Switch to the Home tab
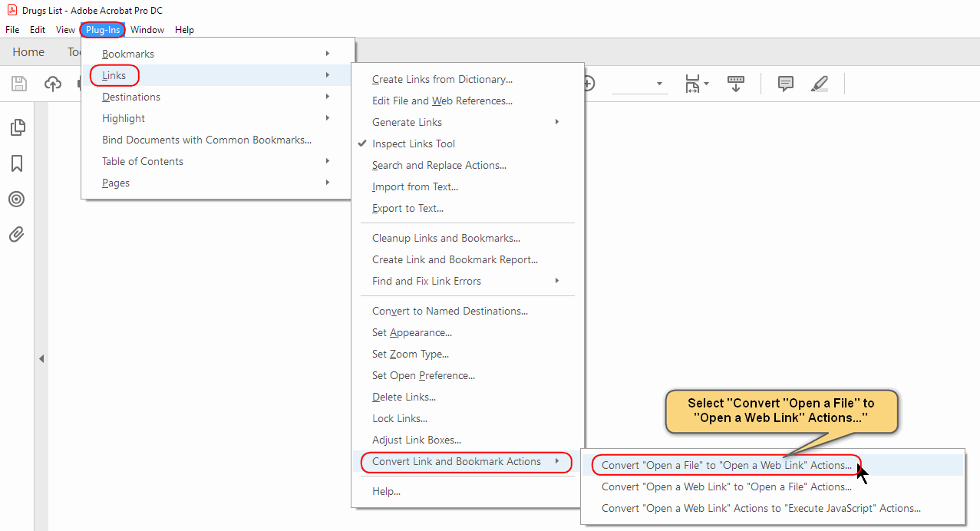 pyautogui.click(x=28, y=52)
